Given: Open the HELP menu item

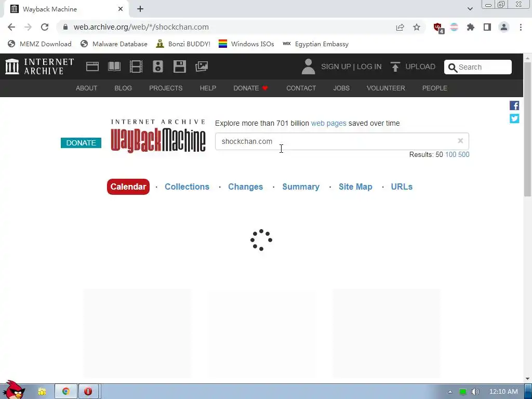Looking at the screenshot, I should click(x=208, y=88).
